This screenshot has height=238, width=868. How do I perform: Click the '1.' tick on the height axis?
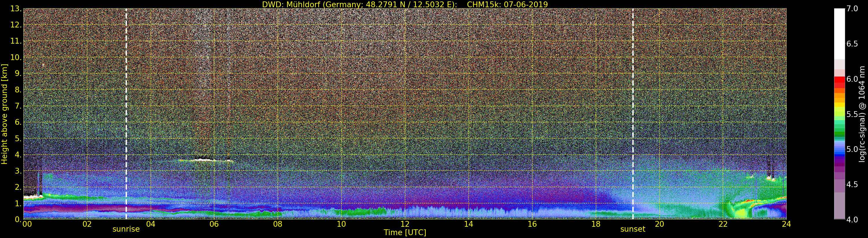pos(18,203)
